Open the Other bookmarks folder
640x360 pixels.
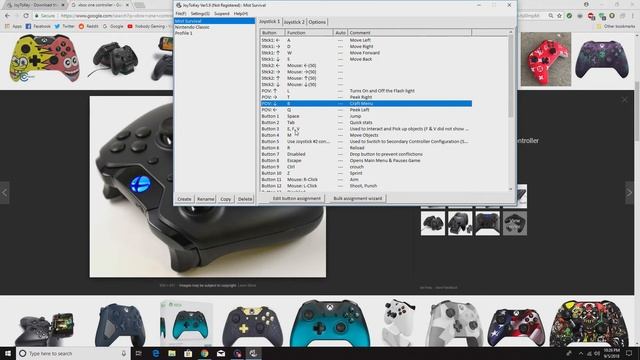616,26
